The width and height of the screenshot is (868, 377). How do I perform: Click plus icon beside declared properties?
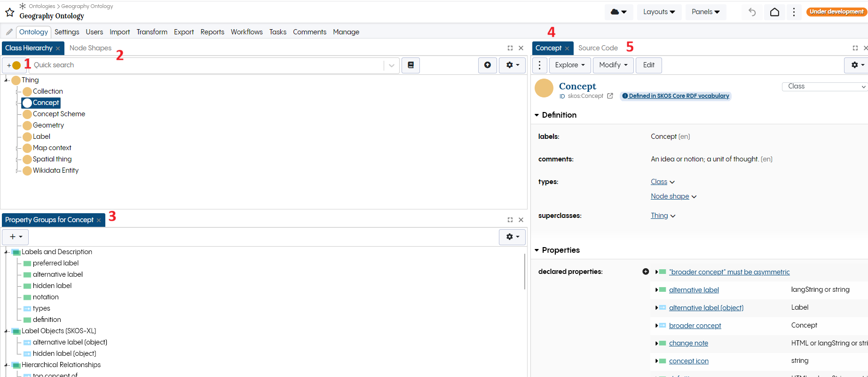(646, 272)
